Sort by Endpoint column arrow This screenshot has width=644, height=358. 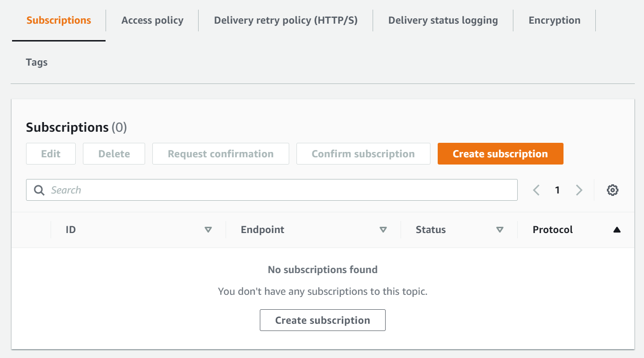point(383,230)
